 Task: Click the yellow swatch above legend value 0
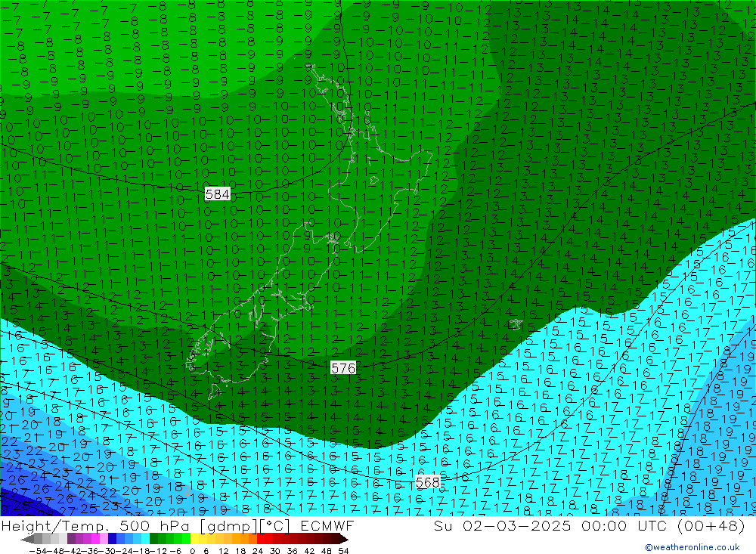tap(195, 539)
